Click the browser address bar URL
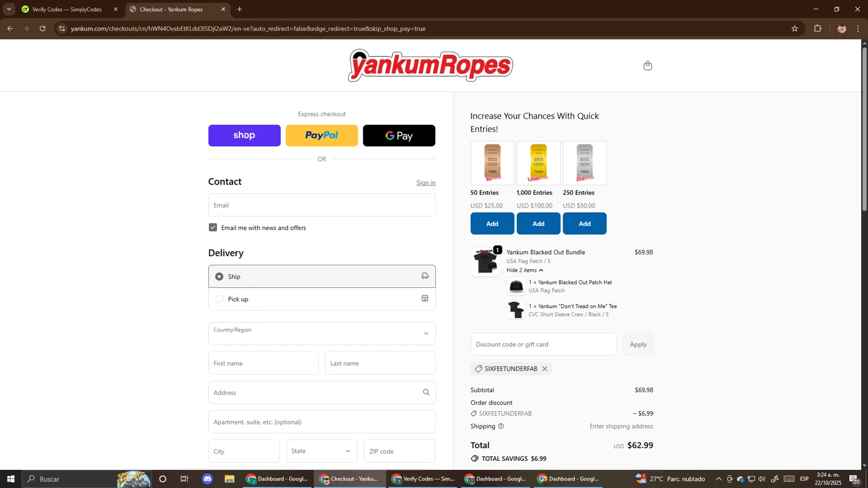This screenshot has width=868, height=488. (248, 28)
